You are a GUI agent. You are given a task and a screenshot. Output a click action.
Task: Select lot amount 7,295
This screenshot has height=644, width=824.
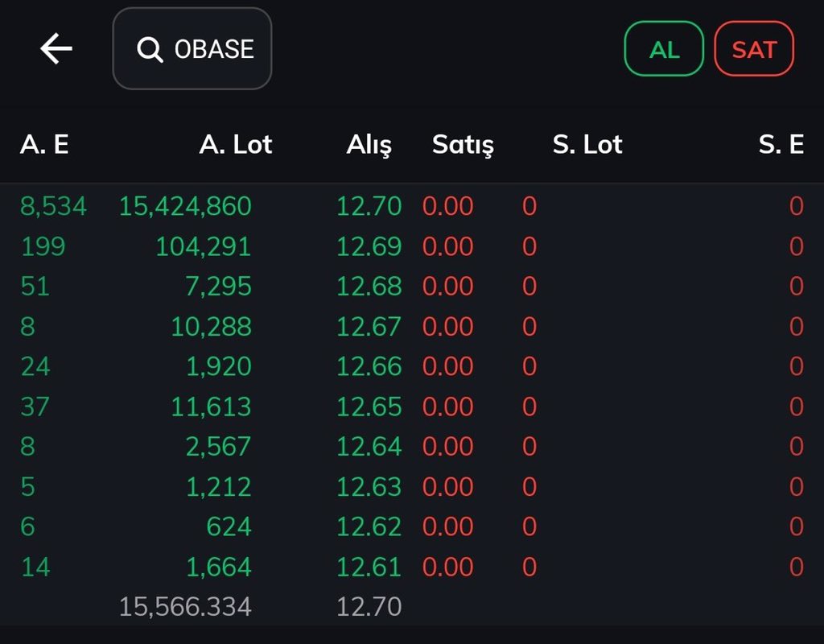[218, 287]
